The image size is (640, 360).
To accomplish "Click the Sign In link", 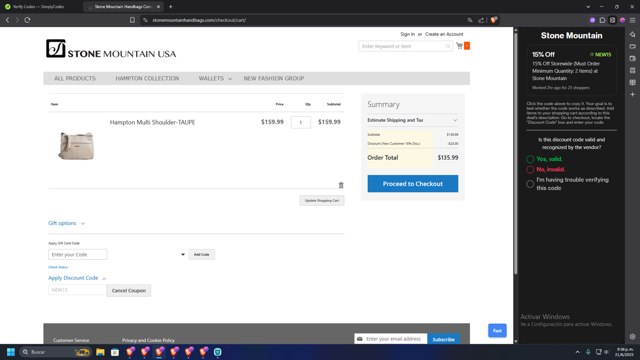I will [407, 34].
